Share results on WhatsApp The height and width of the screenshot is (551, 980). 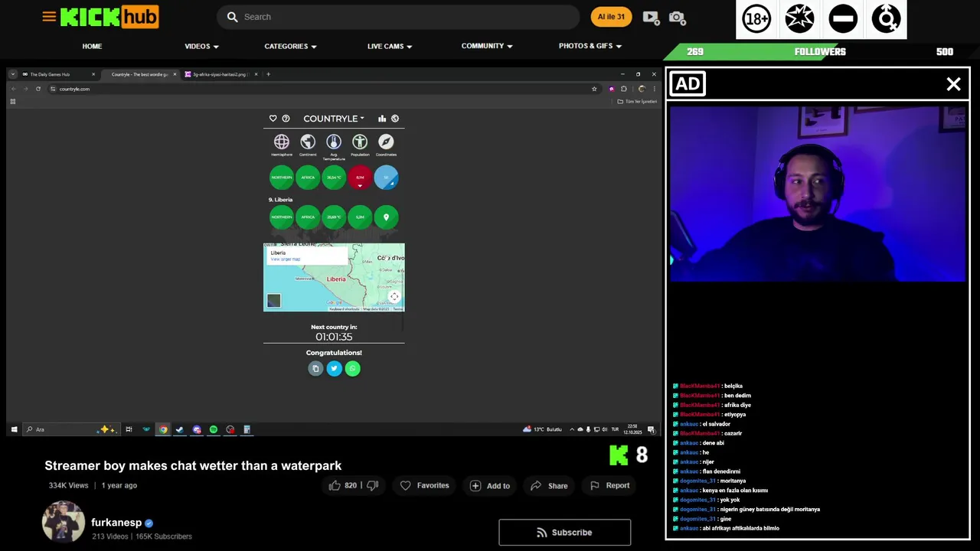352,369
